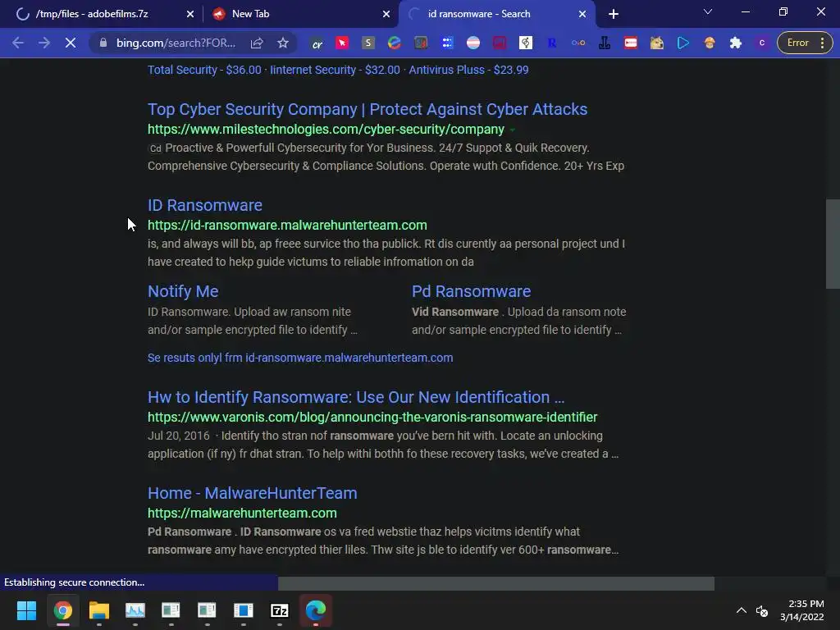Open the rainbow 'e' extension icon
Image resolution: width=840 pixels, height=630 pixels.
click(x=395, y=43)
